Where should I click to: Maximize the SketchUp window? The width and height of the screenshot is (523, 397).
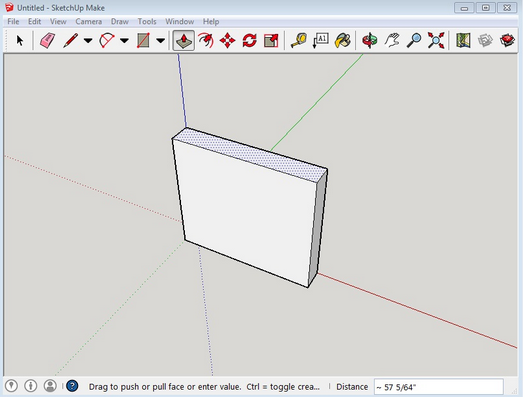486,7
